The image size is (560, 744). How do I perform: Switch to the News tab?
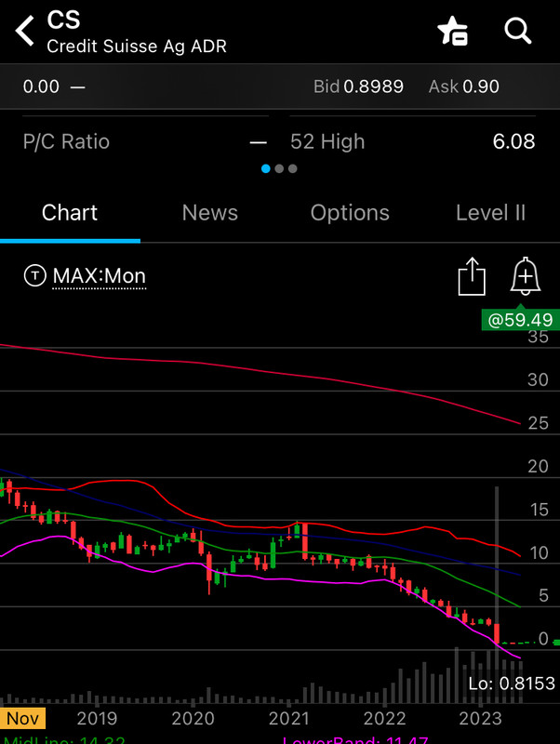pyautogui.click(x=209, y=213)
